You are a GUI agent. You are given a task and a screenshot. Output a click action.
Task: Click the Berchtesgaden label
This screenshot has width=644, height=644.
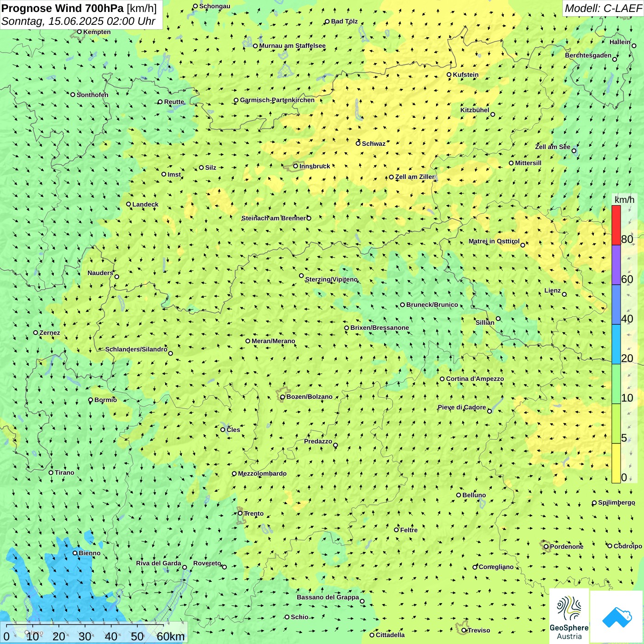point(588,55)
